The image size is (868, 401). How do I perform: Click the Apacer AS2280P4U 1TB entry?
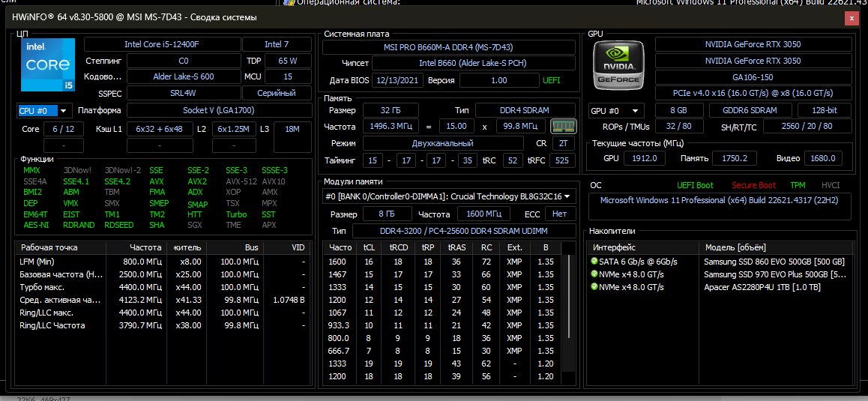(762, 287)
